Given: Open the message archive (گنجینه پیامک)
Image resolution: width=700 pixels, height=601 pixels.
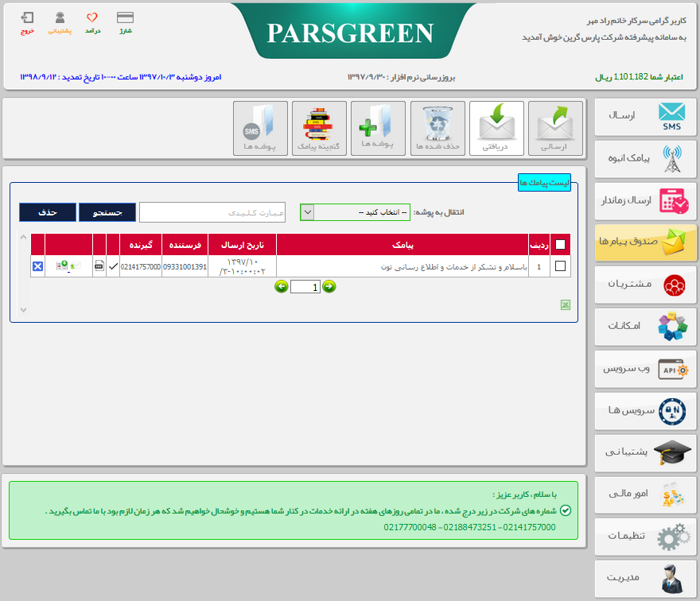Looking at the screenshot, I should point(319,127).
